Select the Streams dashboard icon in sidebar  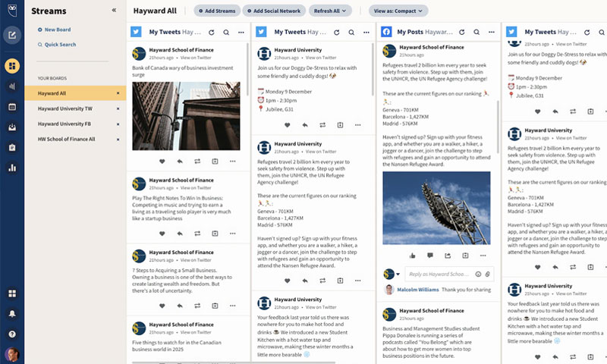pos(12,66)
